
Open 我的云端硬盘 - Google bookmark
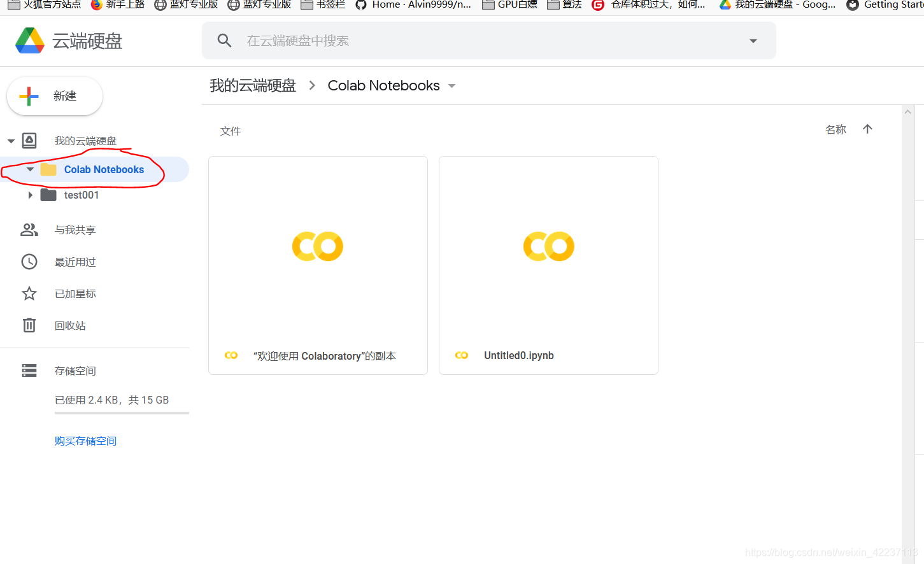(777, 5)
